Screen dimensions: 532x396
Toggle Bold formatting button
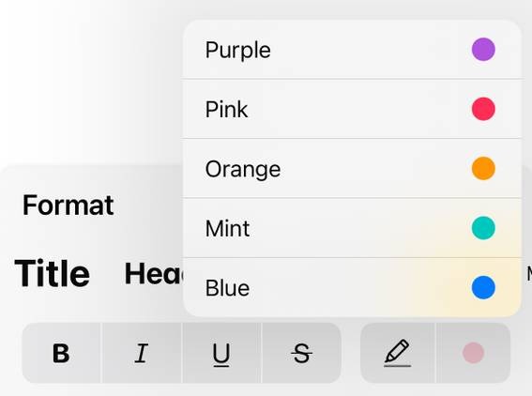[61, 353]
